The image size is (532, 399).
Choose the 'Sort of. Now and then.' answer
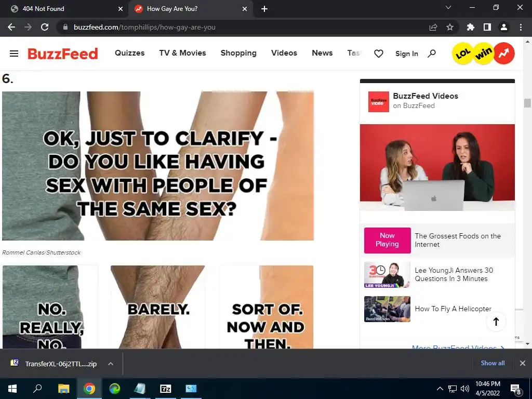[266, 307]
